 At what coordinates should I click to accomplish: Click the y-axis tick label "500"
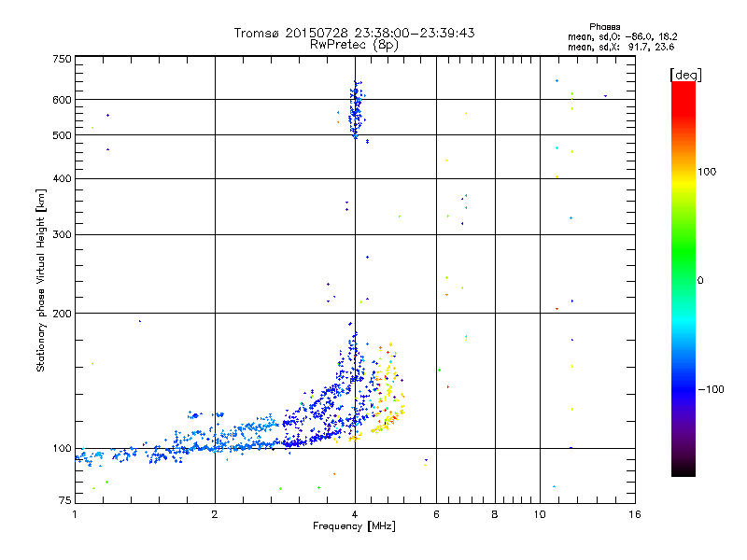click(x=62, y=135)
